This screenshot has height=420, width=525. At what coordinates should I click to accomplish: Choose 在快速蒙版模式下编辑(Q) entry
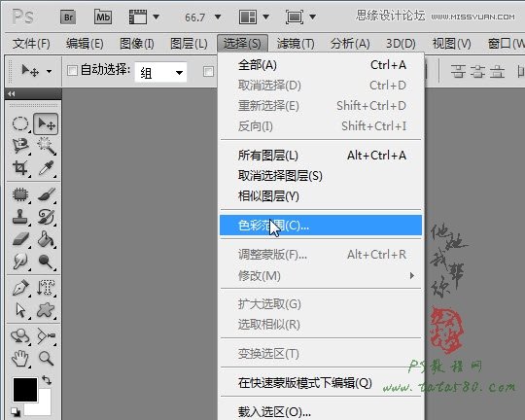pyautogui.click(x=322, y=382)
